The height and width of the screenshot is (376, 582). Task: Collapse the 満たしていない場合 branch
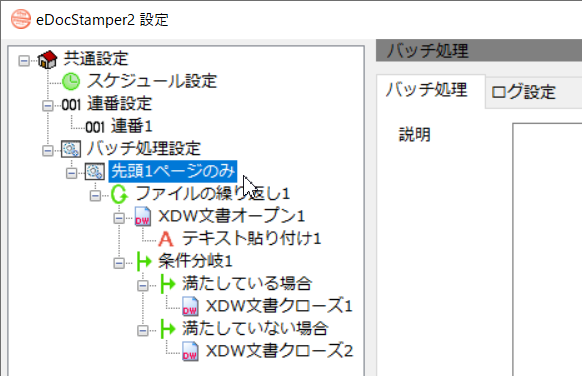click(x=143, y=330)
